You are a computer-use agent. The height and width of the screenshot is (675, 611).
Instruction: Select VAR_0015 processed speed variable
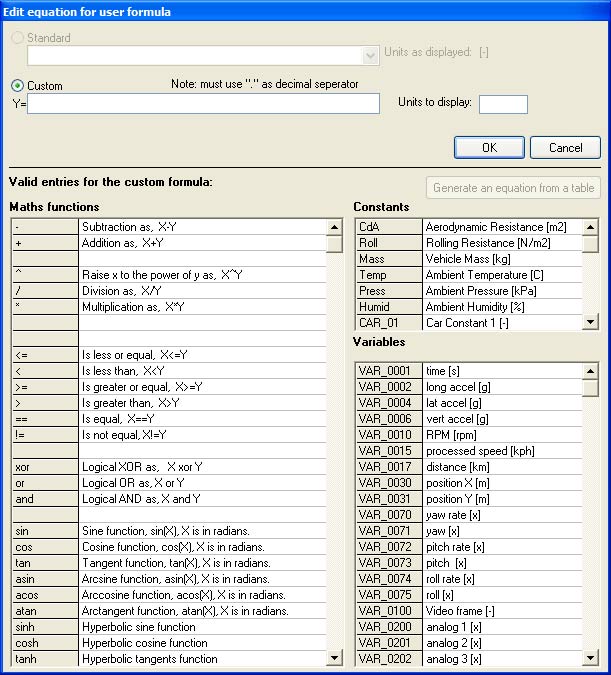tap(388, 451)
